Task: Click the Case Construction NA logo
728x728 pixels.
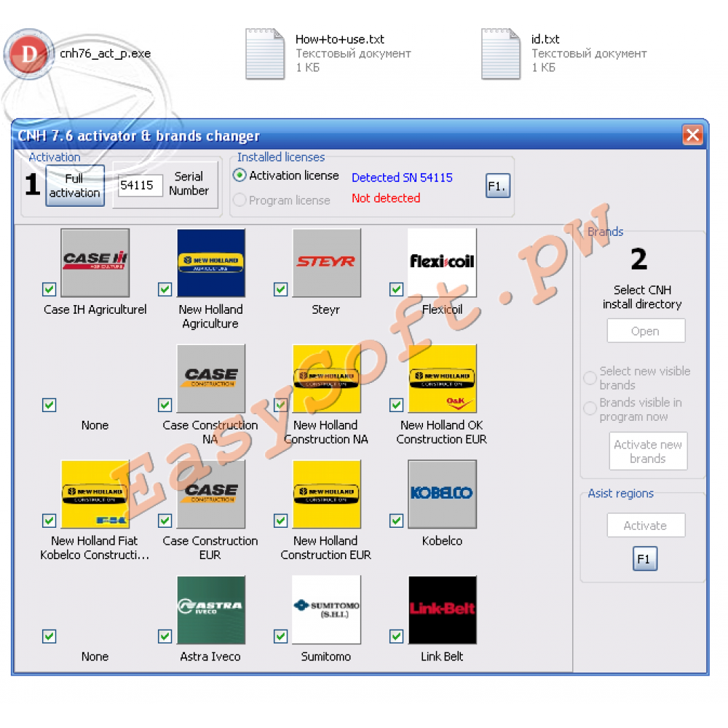Action: 211,379
